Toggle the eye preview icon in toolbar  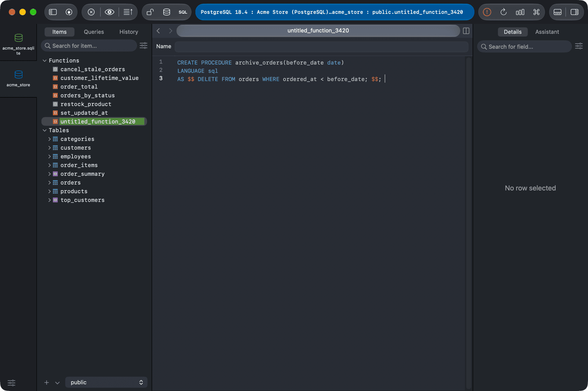click(109, 12)
